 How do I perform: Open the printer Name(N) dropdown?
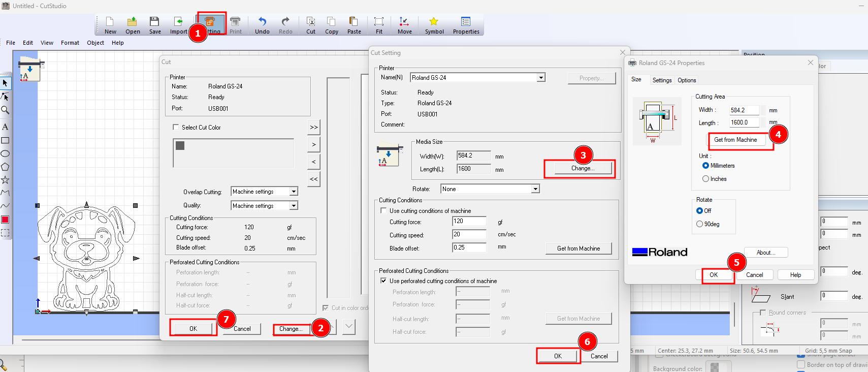[x=541, y=78]
